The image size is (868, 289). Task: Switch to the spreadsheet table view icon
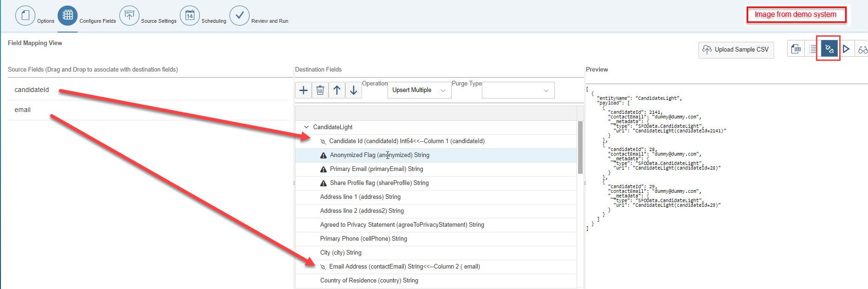[x=796, y=49]
